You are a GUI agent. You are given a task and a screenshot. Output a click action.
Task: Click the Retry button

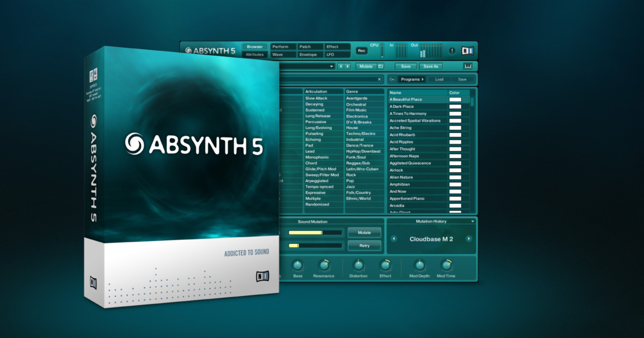coord(364,246)
